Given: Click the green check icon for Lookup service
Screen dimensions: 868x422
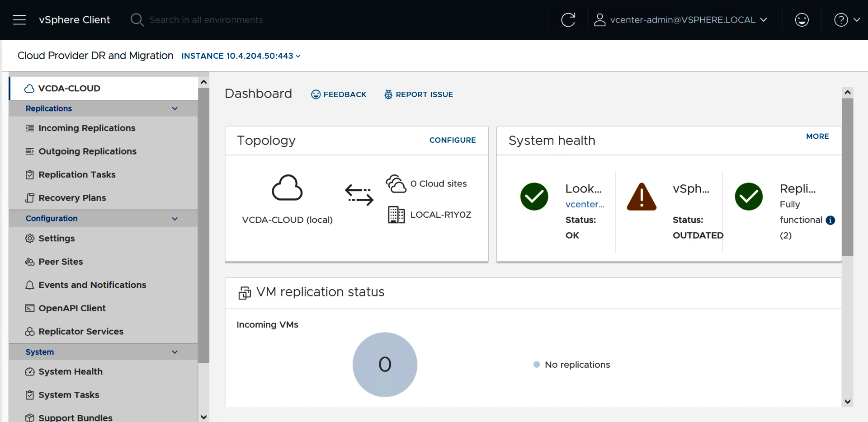Looking at the screenshot, I should pos(534,197).
